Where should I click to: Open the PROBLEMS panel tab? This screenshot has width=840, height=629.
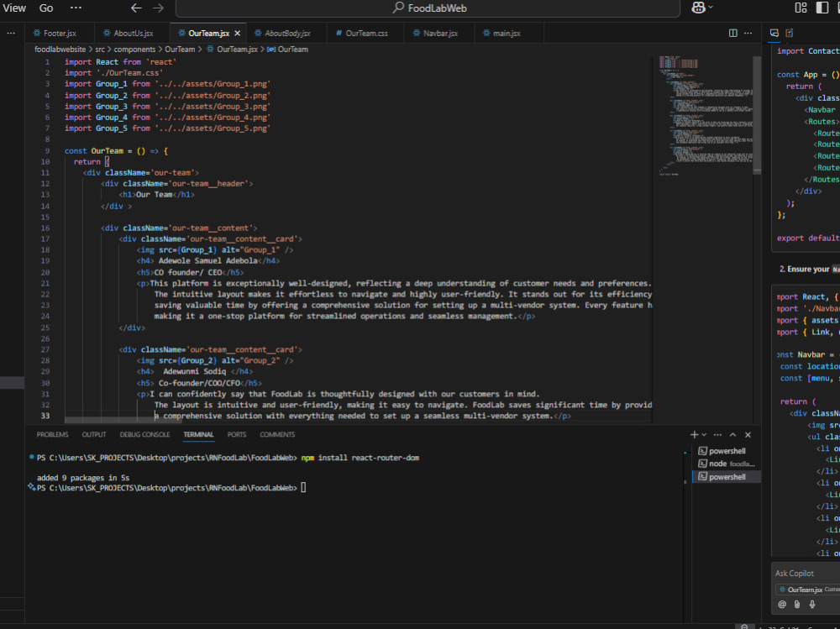(52, 434)
